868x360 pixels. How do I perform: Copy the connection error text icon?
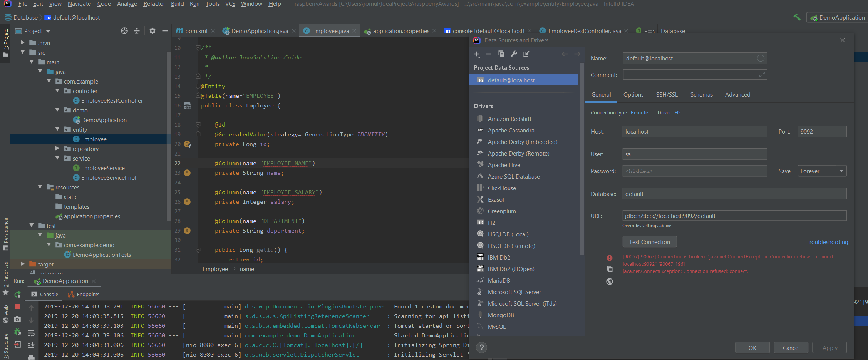click(610, 269)
